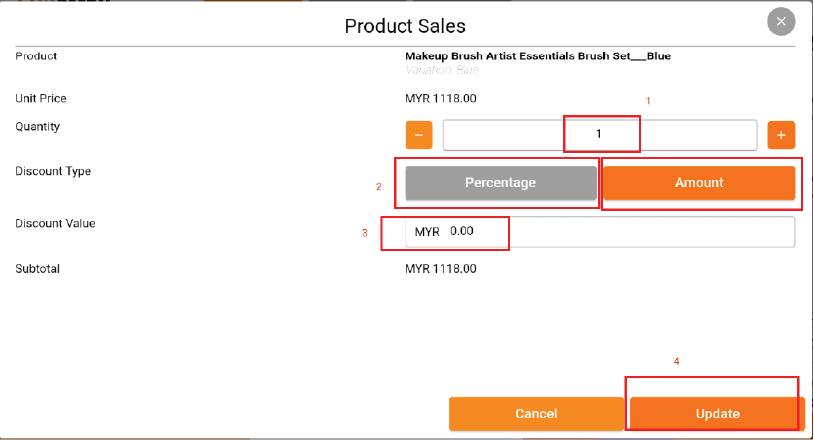Click the Cancel button
The width and height of the screenshot is (814, 440).
(536, 414)
